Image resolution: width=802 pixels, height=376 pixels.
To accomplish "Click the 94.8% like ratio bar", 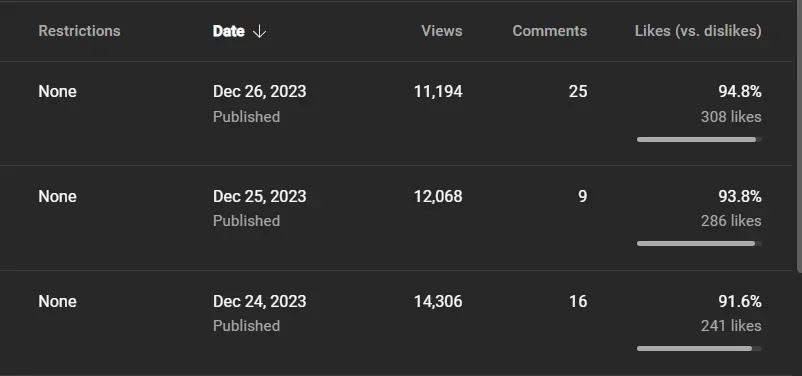I will point(699,139).
